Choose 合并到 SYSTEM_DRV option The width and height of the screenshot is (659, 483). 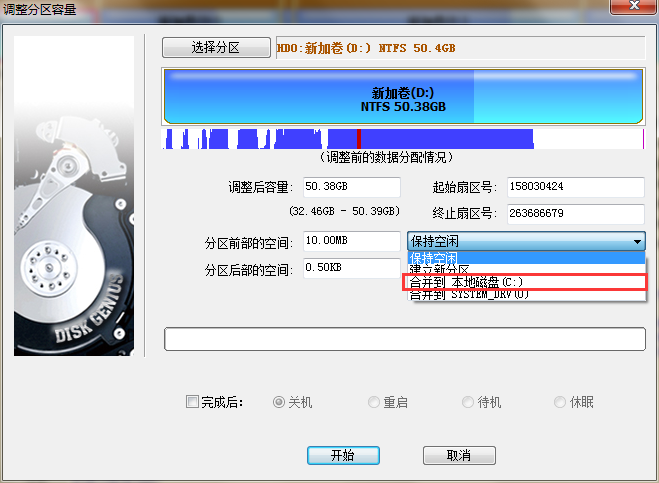click(526, 295)
